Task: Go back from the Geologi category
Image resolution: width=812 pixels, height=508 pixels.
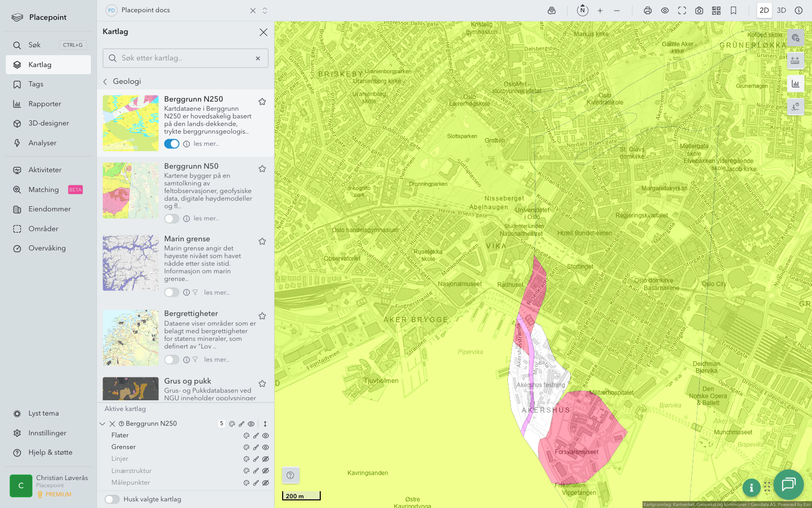Action: [x=106, y=81]
